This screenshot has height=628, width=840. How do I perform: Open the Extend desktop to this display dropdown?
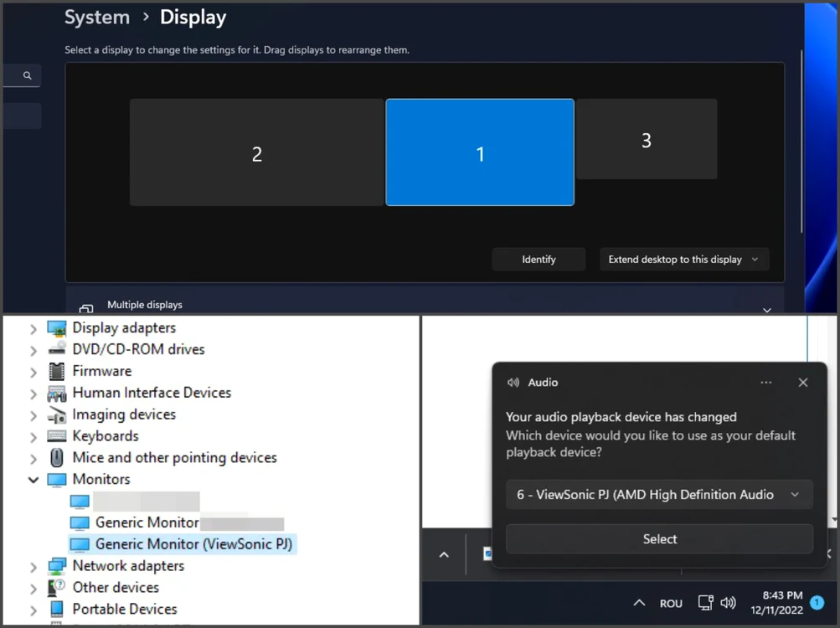tap(684, 260)
